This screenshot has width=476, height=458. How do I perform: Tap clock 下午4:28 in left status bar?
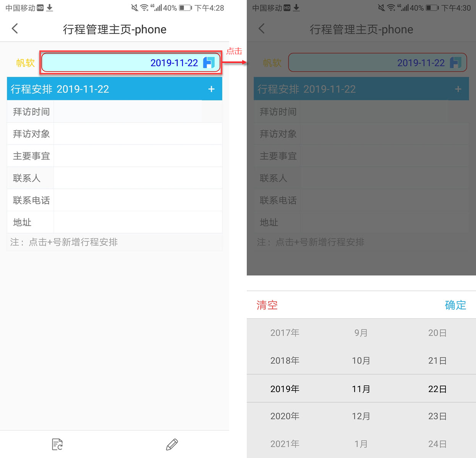[209, 8]
